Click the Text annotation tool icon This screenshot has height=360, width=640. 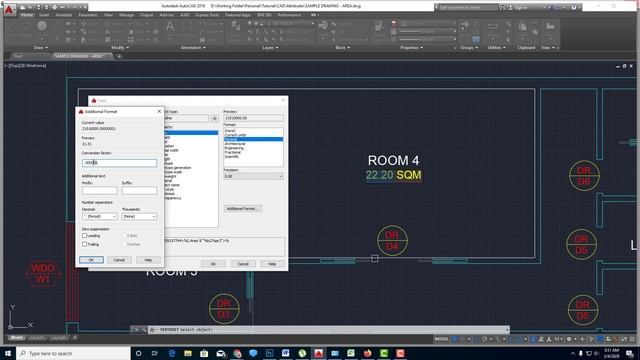(x=170, y=28)
